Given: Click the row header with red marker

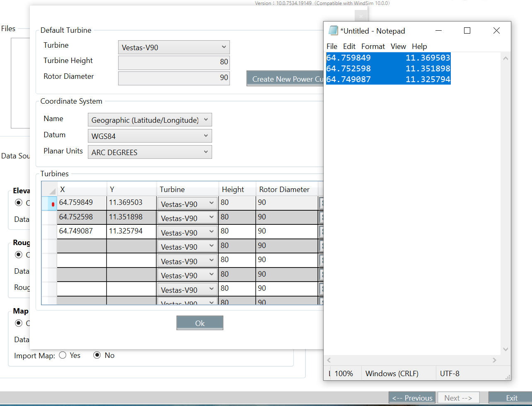Looking at the screenshot, I should click(49, 204).
